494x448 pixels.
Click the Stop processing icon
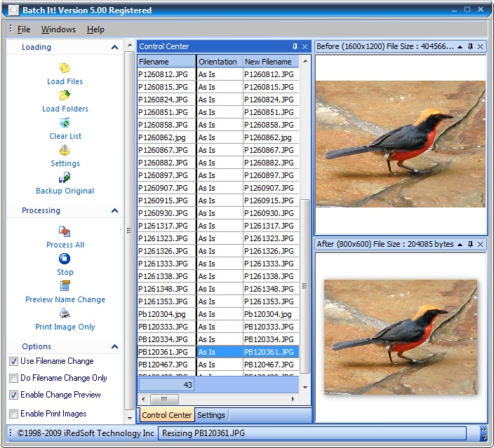65,259
